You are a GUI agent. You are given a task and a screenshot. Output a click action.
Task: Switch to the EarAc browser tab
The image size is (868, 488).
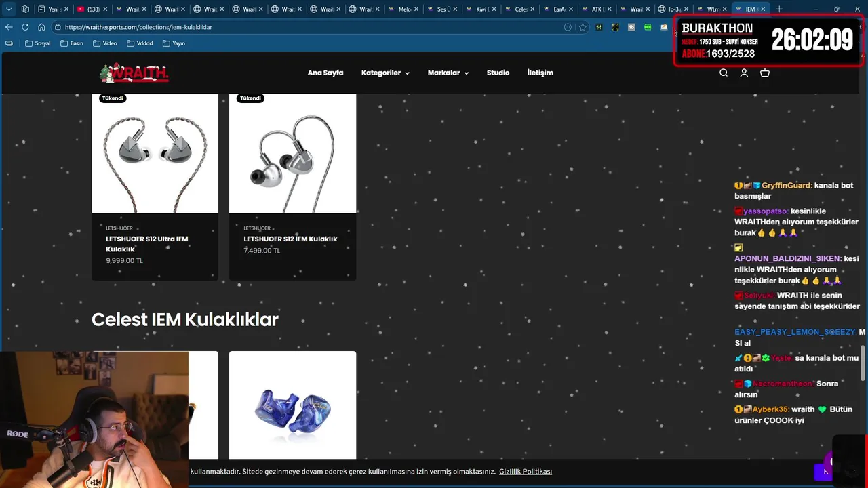tap(559, 9)
